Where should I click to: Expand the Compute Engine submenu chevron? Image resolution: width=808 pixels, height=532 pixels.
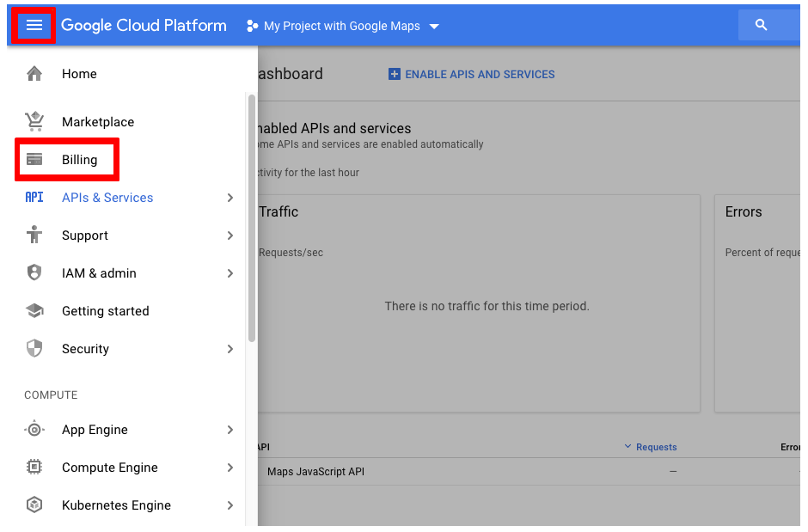coord(230,468)
